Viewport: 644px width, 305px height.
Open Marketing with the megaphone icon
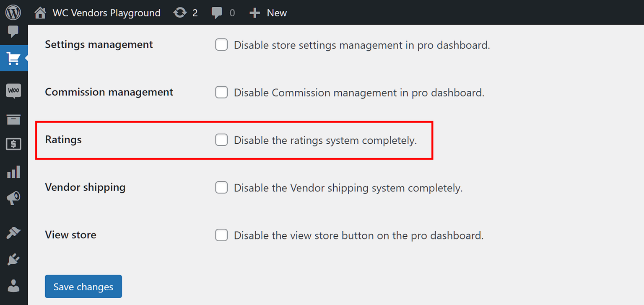click(13, 198)
